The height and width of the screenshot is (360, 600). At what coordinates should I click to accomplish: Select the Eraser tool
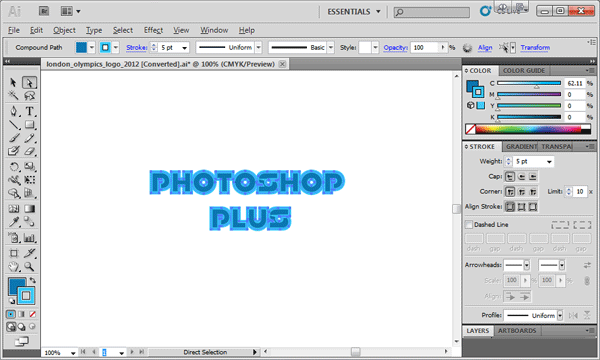click(29, 151)
